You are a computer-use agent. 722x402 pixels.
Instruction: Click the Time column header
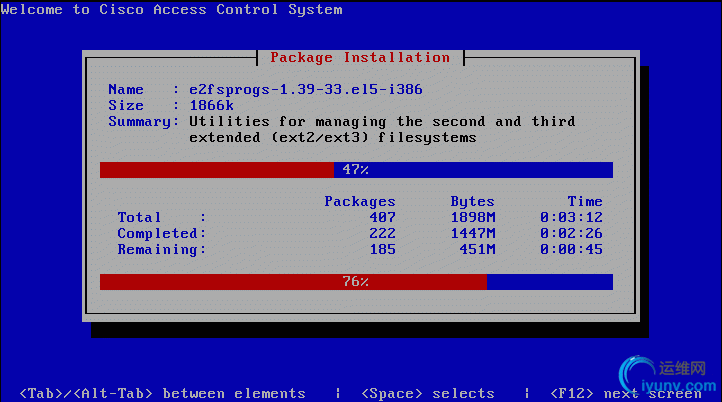585,201
